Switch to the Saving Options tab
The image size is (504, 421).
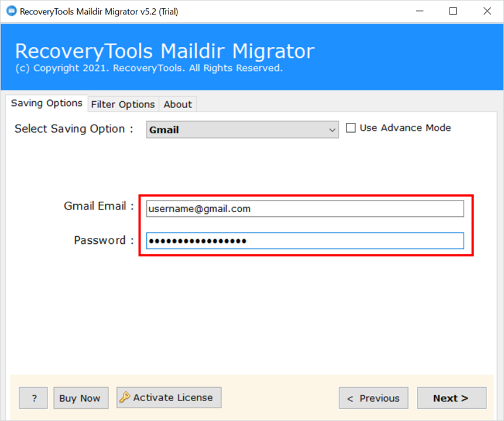47,103
